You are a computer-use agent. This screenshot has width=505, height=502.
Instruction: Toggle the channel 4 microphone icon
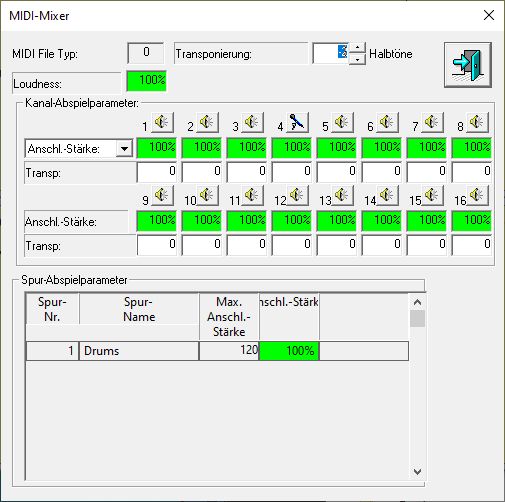click(x=297, y=122)
